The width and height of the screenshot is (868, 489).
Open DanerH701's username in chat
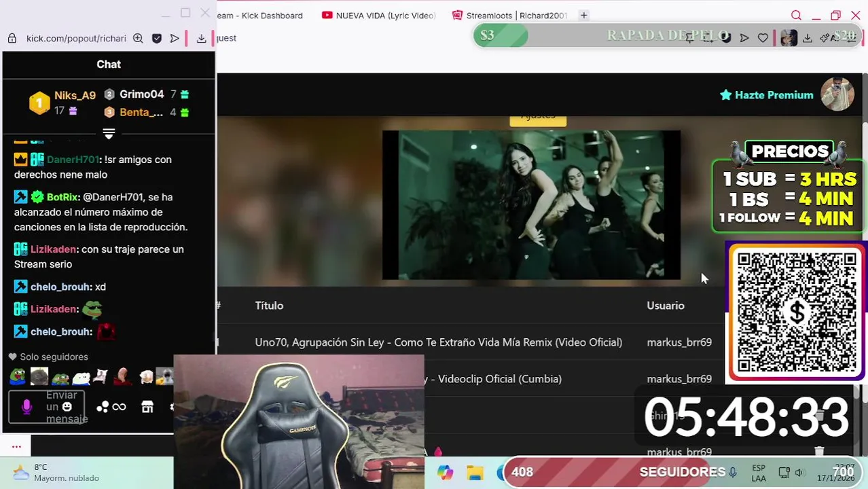click(73, 160)
